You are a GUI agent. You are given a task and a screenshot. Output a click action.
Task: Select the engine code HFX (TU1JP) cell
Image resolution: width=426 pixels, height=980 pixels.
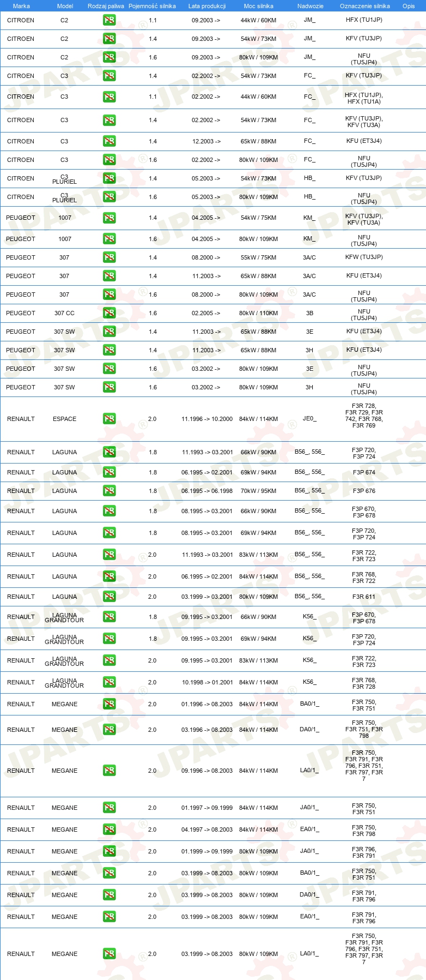click(x=364, y=20)
